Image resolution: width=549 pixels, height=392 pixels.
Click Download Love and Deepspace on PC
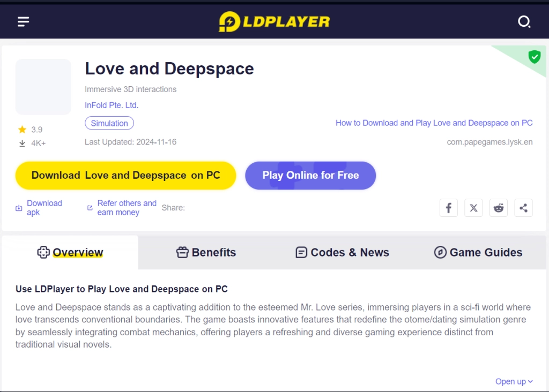pyautogui.click(x=125, y=176)
